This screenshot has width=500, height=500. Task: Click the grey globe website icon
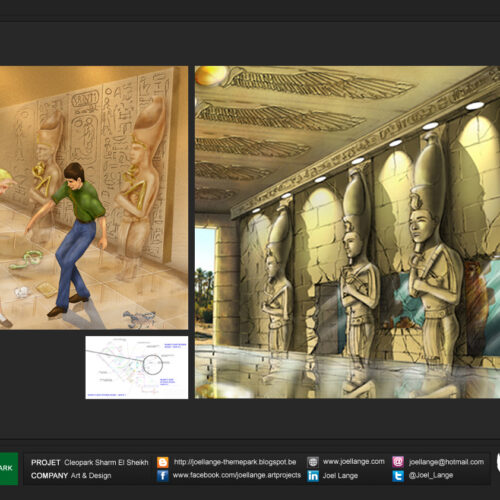tap(313, 462)
